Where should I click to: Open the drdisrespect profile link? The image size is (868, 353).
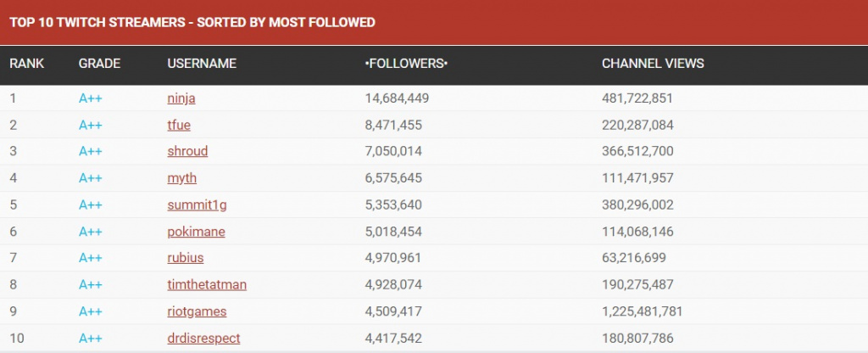(203, 338)
